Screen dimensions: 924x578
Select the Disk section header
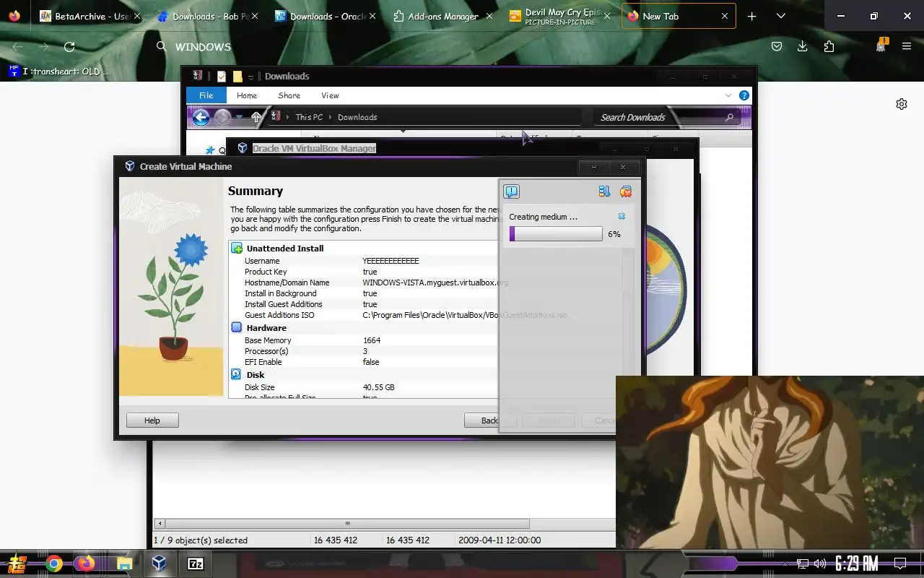(x=256, y=374)
